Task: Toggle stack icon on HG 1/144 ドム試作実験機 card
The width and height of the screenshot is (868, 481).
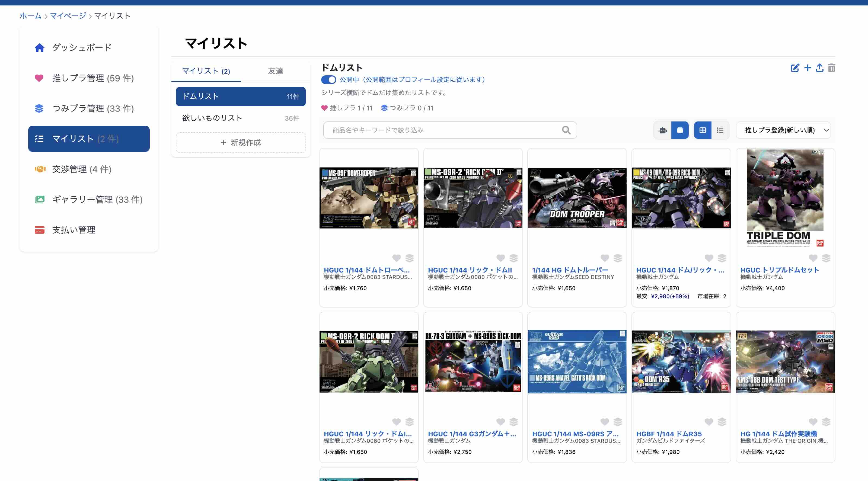Action: tap(826, 422)
